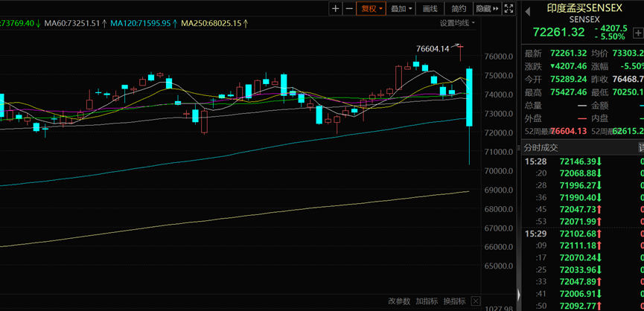
Task: Click the back arrow beside 印度孟买SENSEX
Action: click(x=528, y=12)
